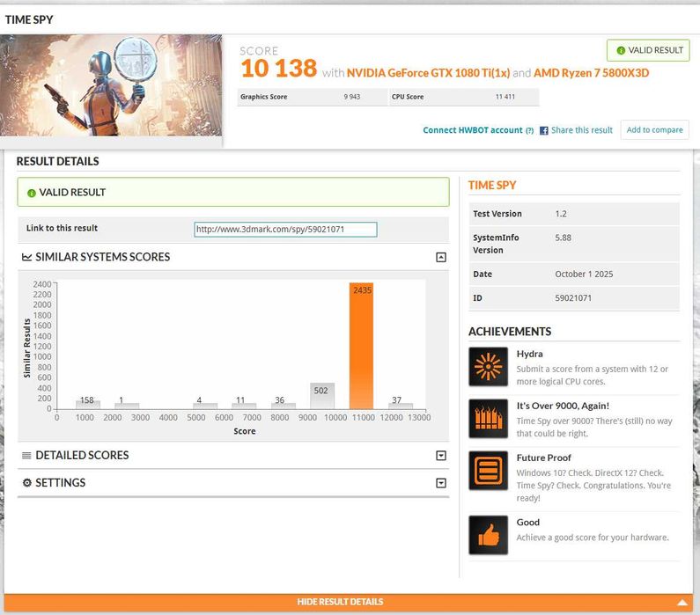Screen dimensions: 700x615
Task: Open Connect HWBOT account link
Action: click(472, 130)
